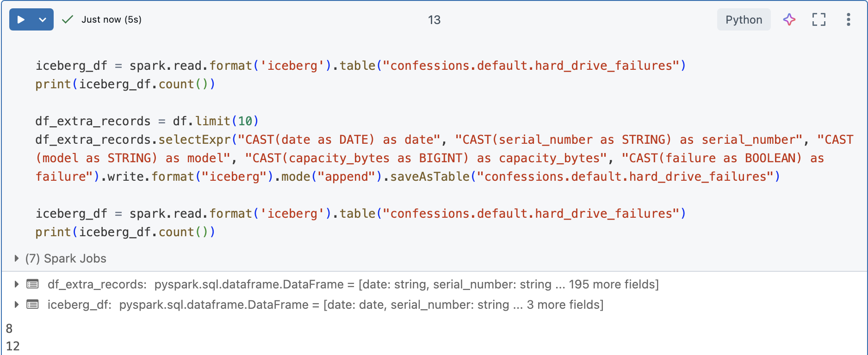Screen dimensions: 868x355
Task: Open the Python language selector
Action: pyautogui.click(x=744, y=19)
